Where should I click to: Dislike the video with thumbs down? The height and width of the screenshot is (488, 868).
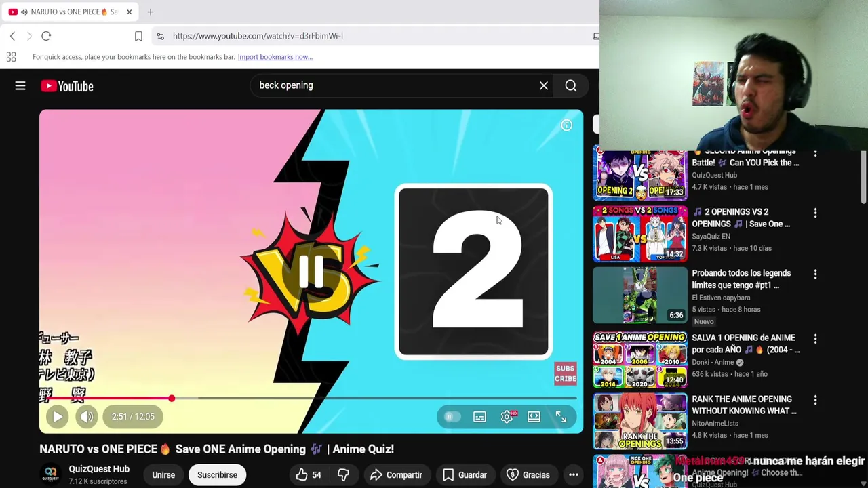point(343,475)
